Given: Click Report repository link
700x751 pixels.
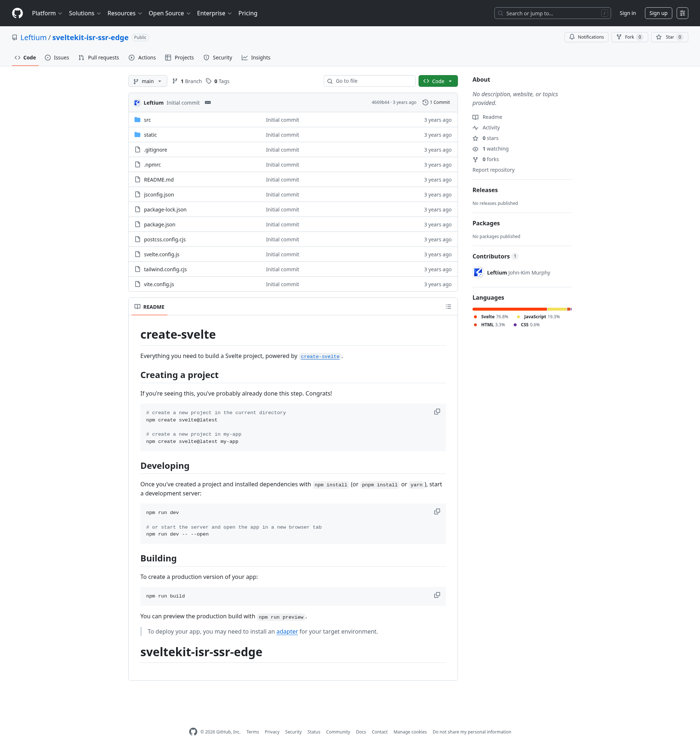Looking at the screenshot, I should coord(493,170).
